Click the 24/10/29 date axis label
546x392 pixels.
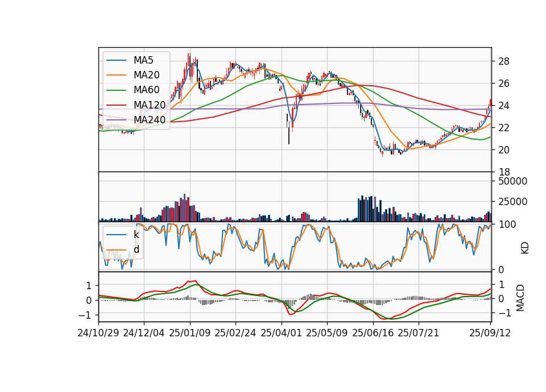(98, 333)
